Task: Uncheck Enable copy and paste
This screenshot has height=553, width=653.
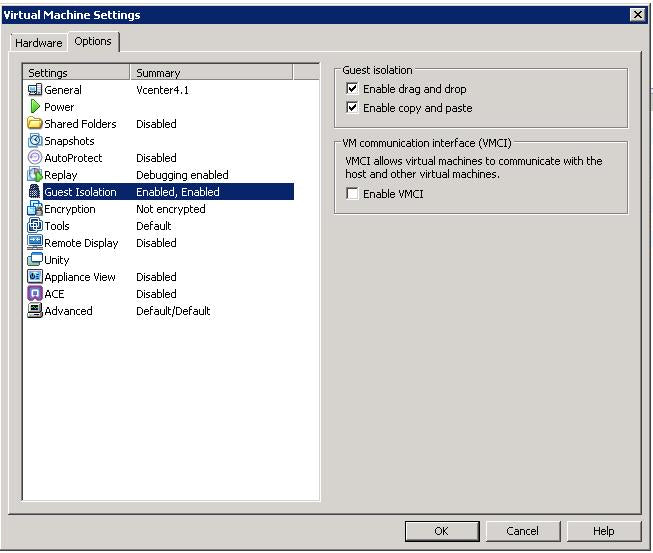Action: pos(352,108)
